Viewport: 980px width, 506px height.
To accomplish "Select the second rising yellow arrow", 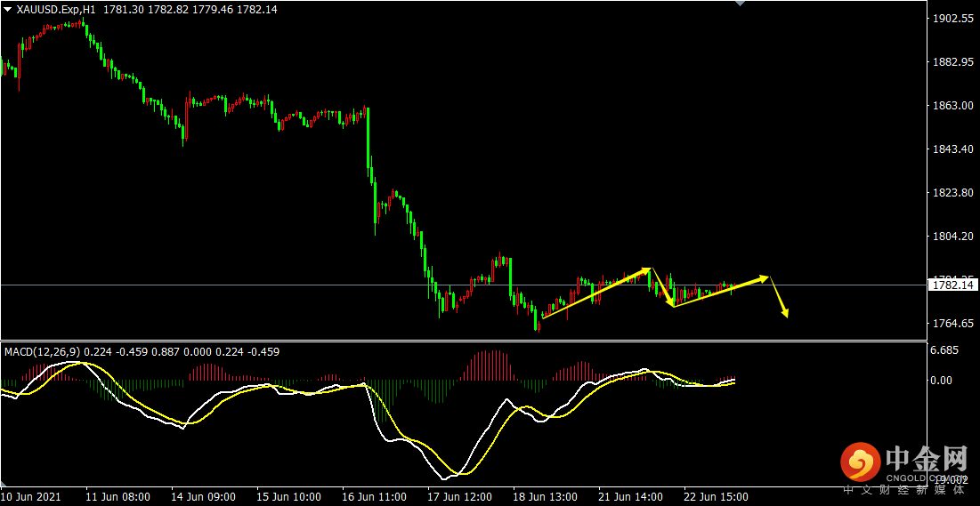I will [721, 291].
